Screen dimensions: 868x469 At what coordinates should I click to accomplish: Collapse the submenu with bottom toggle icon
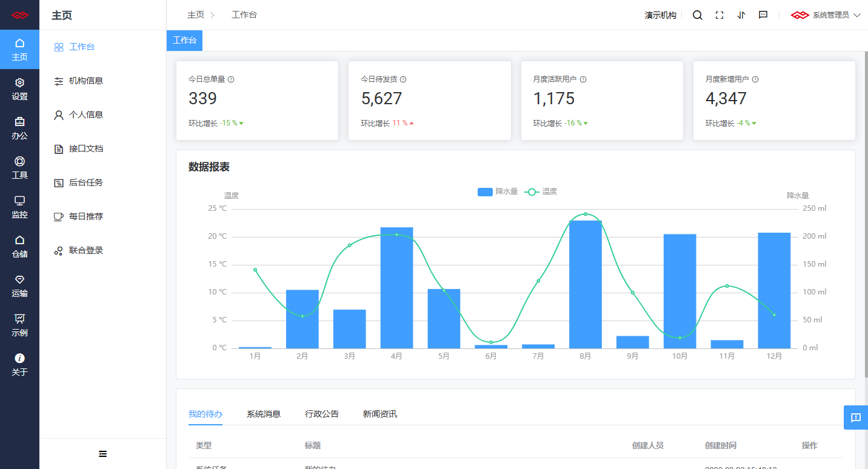tap(102, 454)
